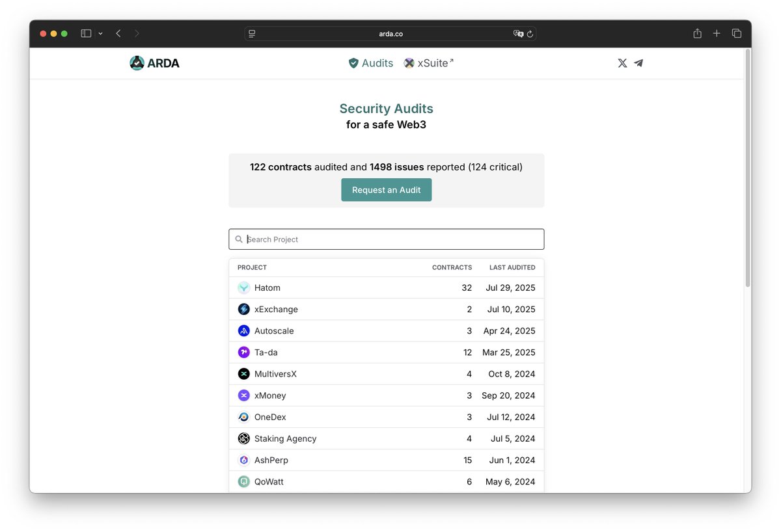Image resolution: width=781 pixels, height=532 pixels.
Task: Open the Audits navigation link
Action: tap(371, 63)
